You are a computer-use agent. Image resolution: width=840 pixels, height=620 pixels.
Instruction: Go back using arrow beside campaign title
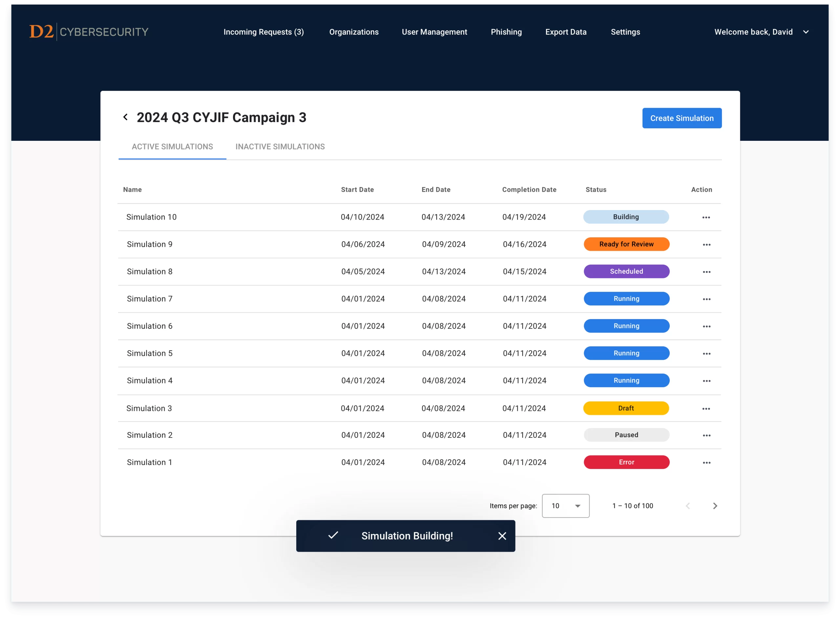coord(125,117)
